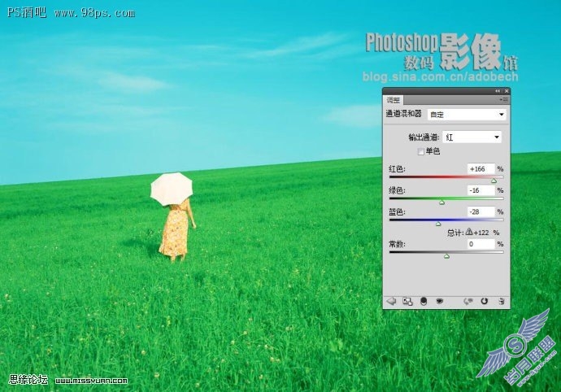Click the 常数 slider handle
Viewport: 561px width, 392px height.
coord(446,256)
